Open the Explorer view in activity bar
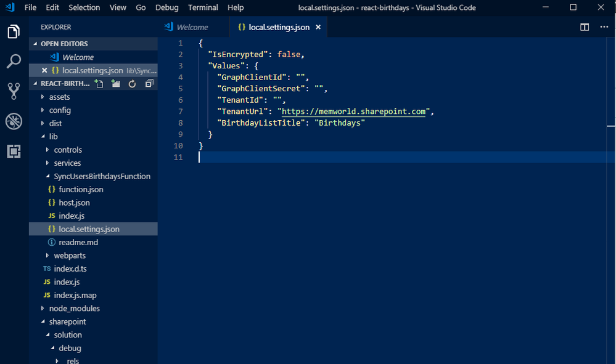This screenshot has width=616, height=364. 14,32
